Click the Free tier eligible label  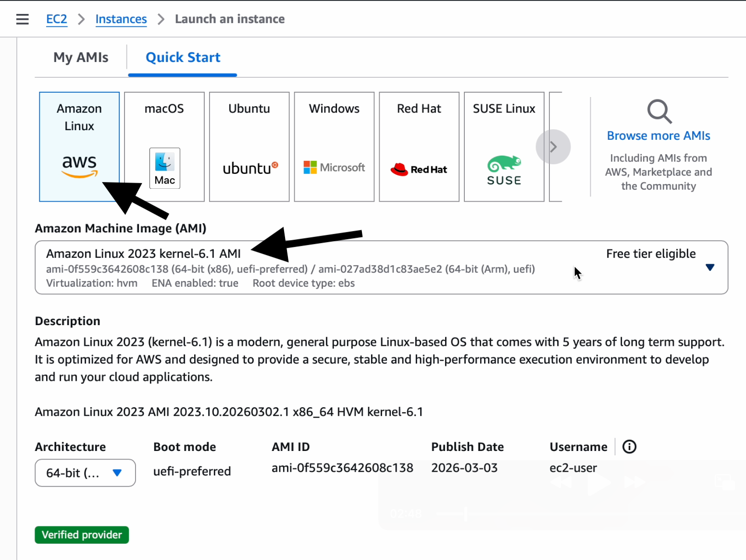click(651, 254)
